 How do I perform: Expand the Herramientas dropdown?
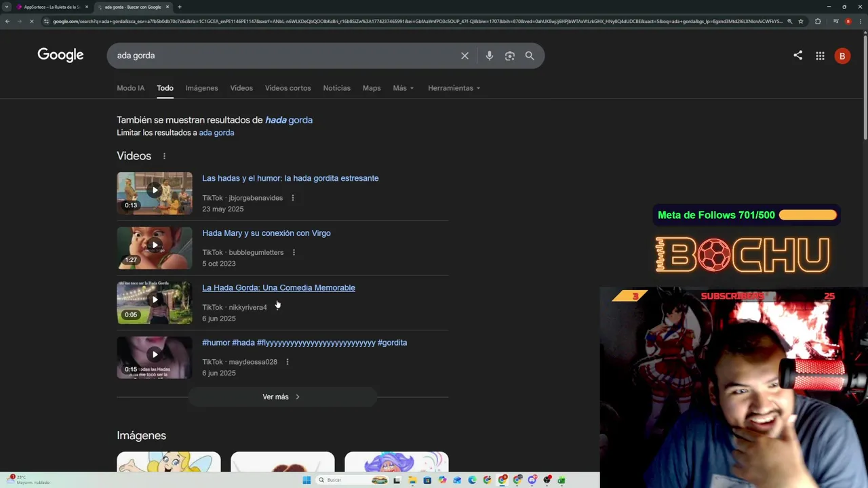[454, 88]
